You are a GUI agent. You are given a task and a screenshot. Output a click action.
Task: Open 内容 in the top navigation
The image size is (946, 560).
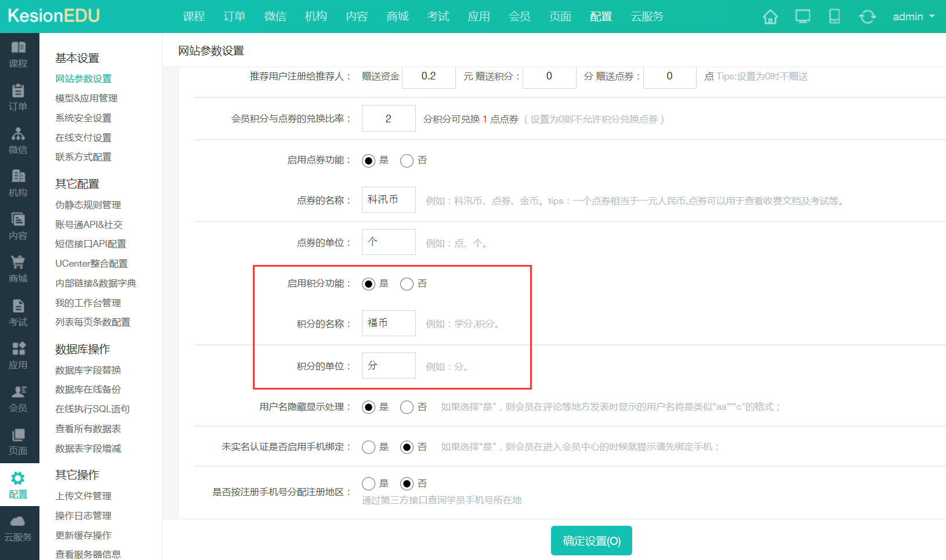[357, 17]
